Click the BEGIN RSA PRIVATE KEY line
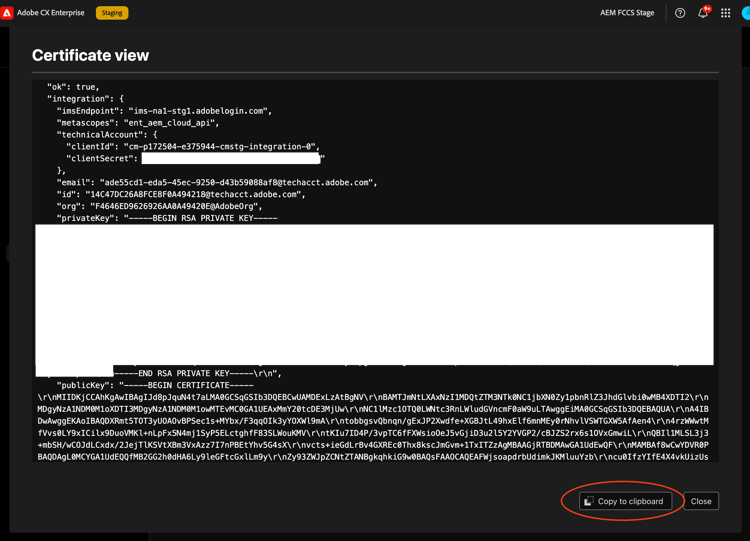 pyautogui.click(x=167, y=219)
